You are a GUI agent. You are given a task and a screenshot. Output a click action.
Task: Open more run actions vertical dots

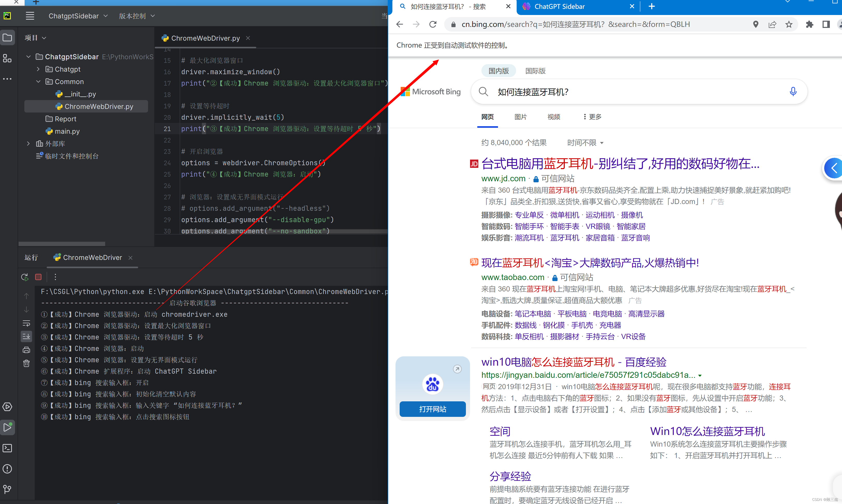point(55,277)
